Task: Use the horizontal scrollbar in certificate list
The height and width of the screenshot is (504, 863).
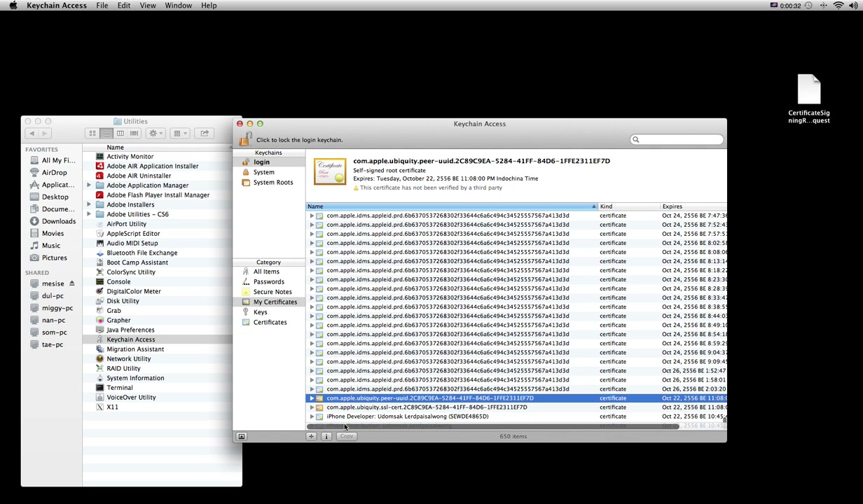Action: coord(494,426)
